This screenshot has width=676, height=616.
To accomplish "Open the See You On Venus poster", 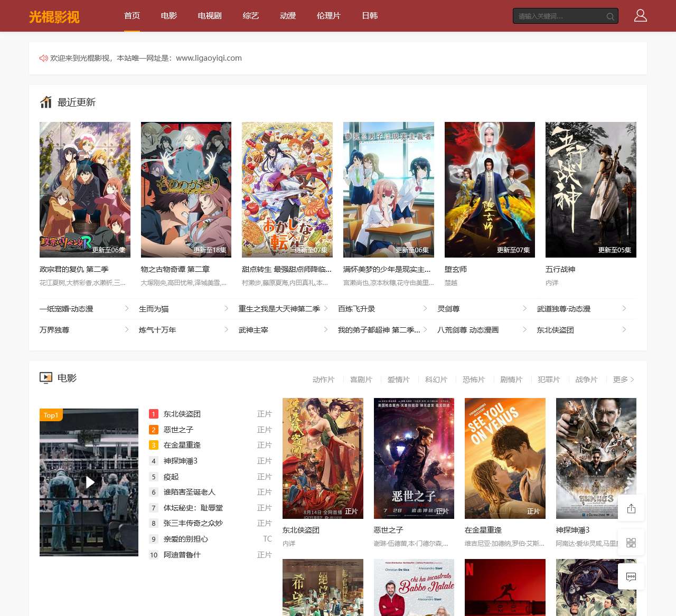I will [x=505, y=458].
